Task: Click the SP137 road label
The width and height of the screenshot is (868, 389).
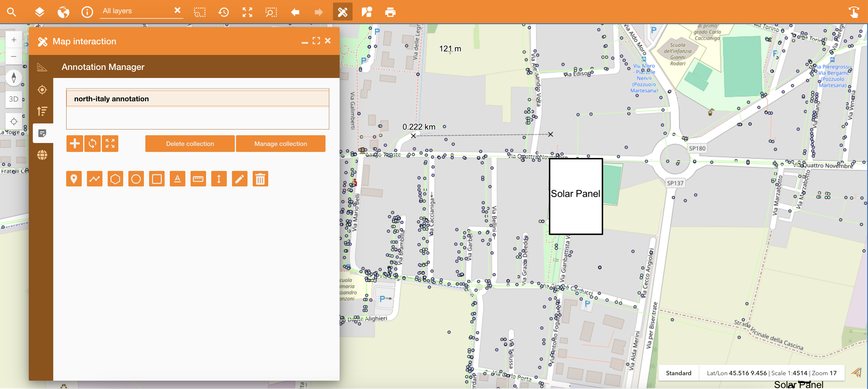Action: click(675, 183)
